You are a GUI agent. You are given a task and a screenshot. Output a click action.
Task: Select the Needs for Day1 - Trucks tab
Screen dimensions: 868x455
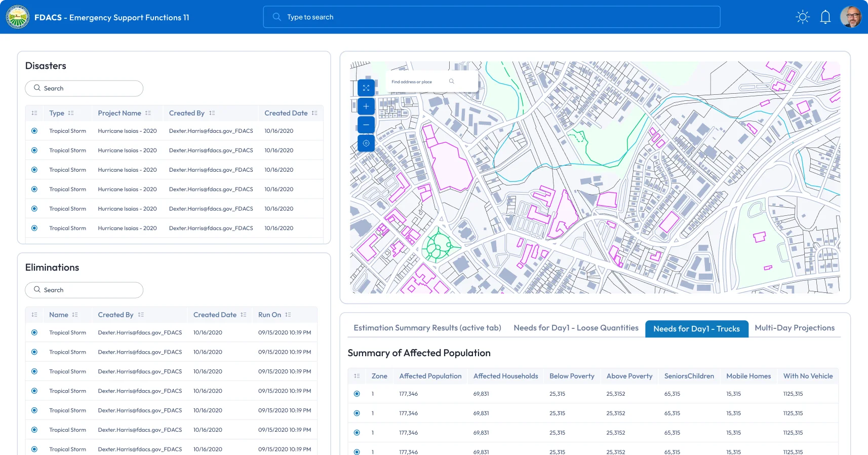tap(696, 329)
